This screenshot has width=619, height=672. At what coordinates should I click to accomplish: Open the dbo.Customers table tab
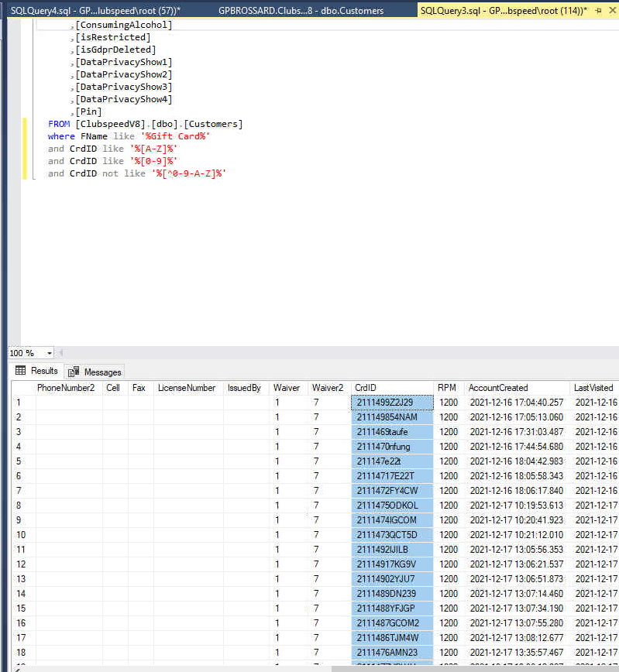[301, 10]
